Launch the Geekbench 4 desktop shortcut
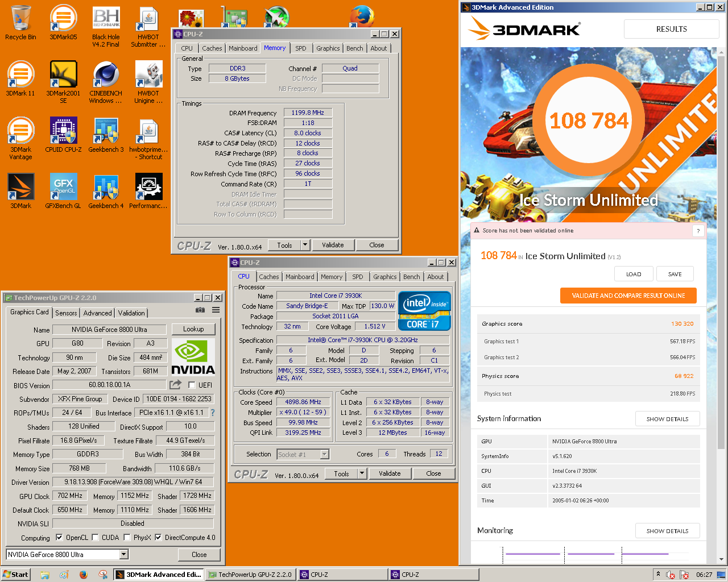728x582 pixels. tap(106, 191)
